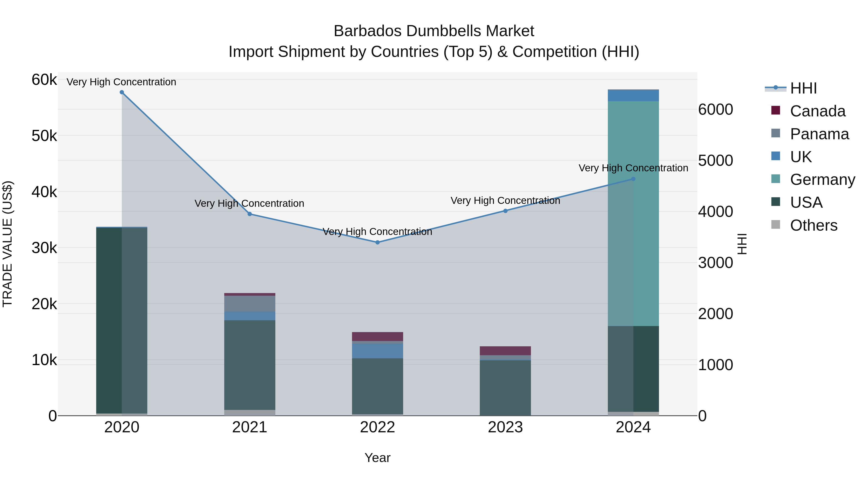Click the Germany teal legend swatch
Screen dimensions: 868x488
click(x=776, y=179)
